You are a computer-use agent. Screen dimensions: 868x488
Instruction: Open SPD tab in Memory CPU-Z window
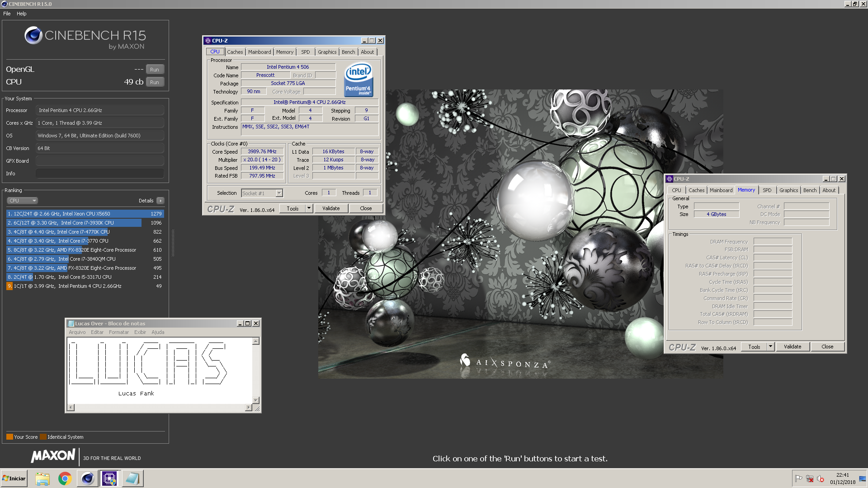(767, 190)
